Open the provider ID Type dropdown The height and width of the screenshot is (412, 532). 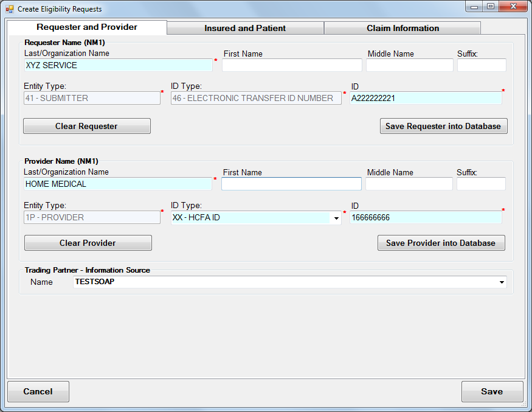pos(336,217)
